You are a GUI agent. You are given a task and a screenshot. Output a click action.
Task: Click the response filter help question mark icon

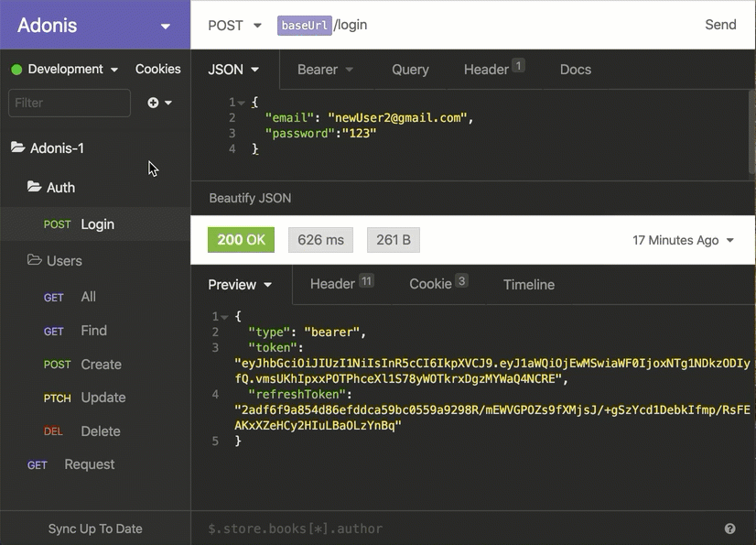729,528
